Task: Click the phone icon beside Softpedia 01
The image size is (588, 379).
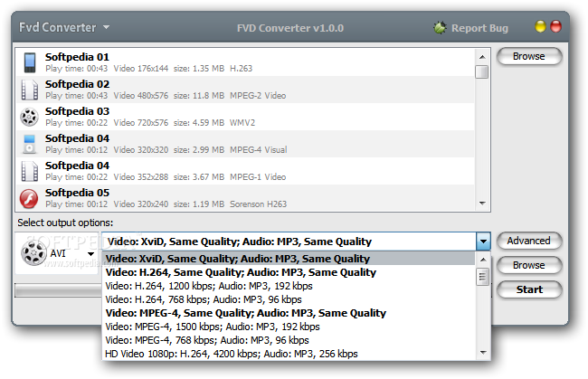Action: [x=30, y=62]
